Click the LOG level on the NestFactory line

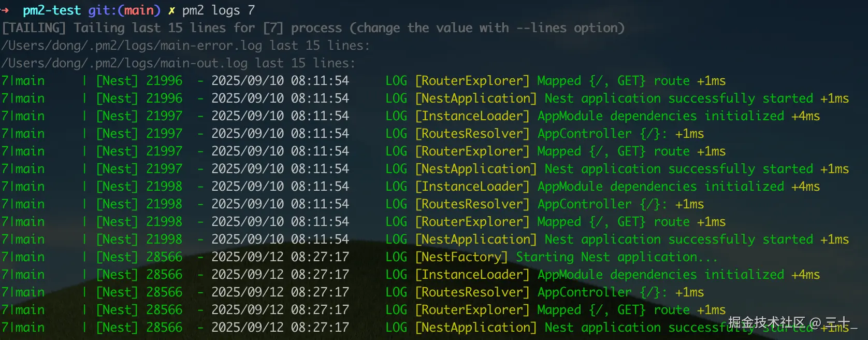tap(396, 257)
